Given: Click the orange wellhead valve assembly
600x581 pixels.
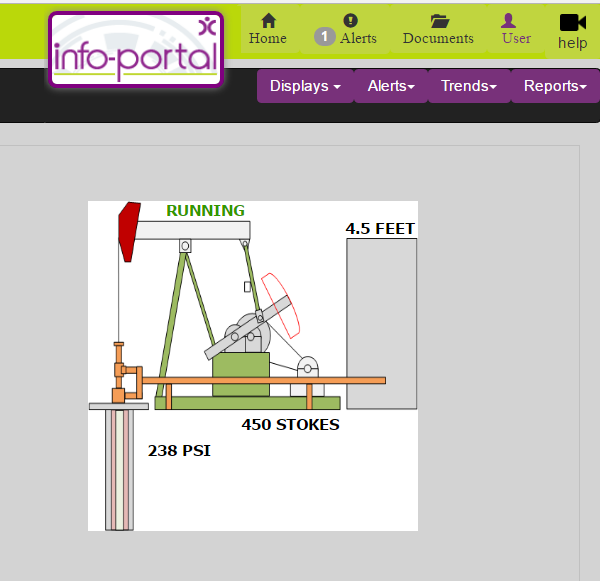Looking at the screenshot, I should tap(127, 372).
